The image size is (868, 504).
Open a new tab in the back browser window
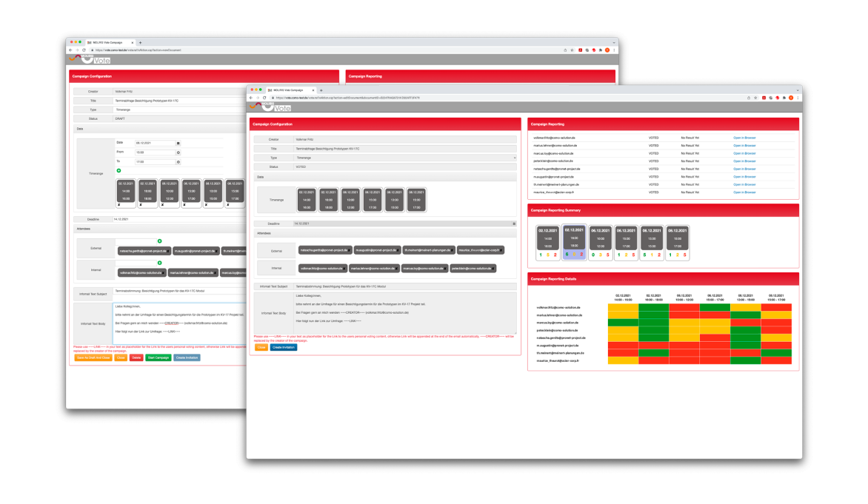click(141, 43)
